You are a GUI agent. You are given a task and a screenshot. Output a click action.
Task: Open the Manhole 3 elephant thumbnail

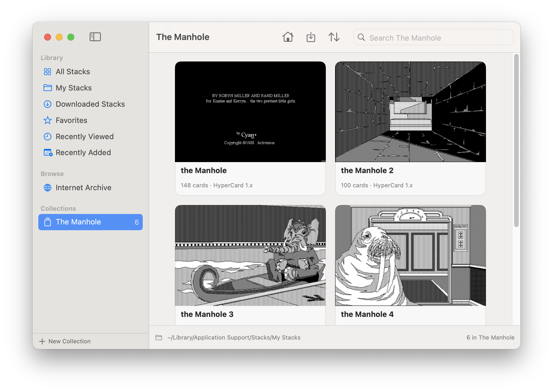[250, 255]
